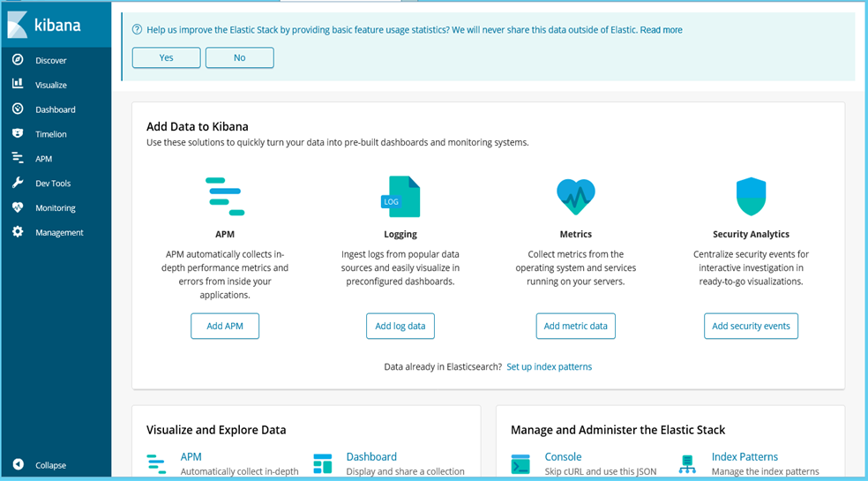Select Visualize label in sidebar
Screen dimensions: 868x481
[51, 85]
